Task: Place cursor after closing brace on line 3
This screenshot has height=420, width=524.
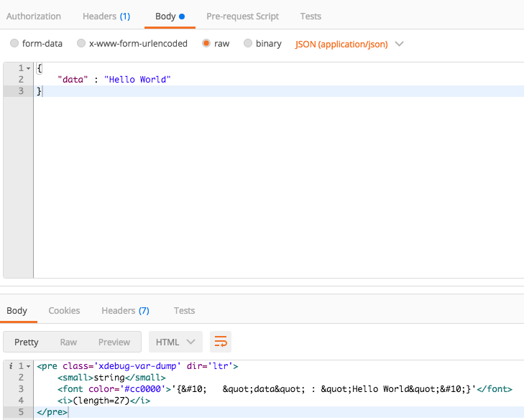Action: (x=43, y=90)
